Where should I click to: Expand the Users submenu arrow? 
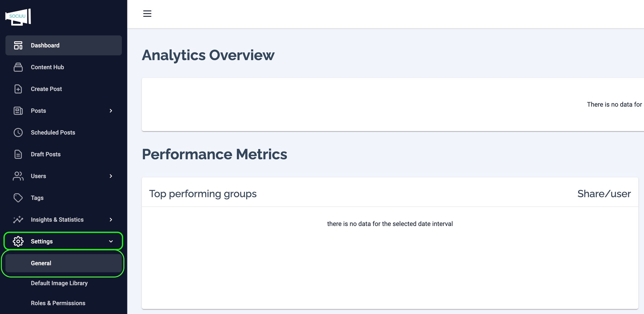[111, 176]
